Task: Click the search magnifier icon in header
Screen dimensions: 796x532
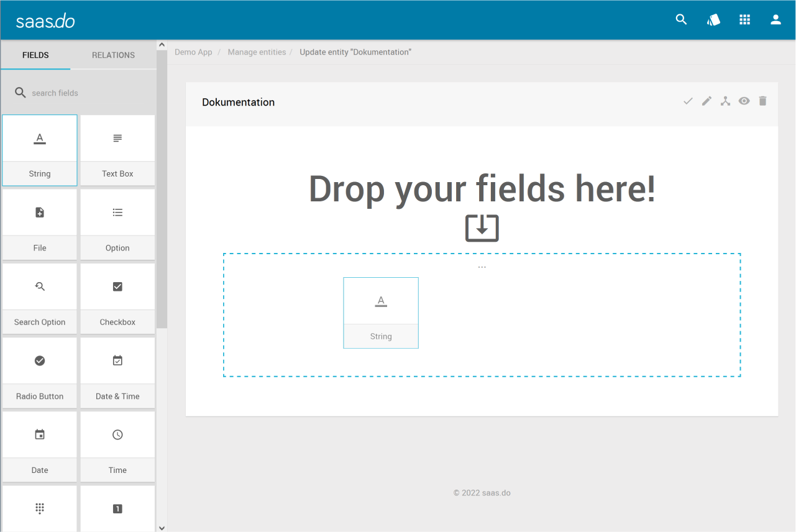Action: (x=681, y=20)
